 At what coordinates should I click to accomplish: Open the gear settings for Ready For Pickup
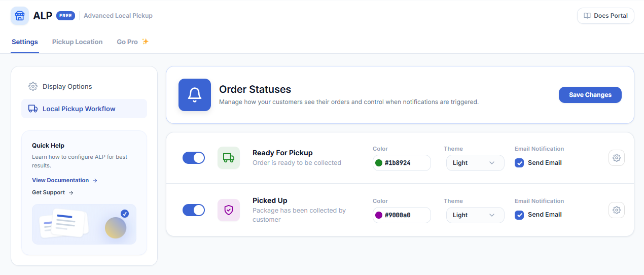pyautogui.click(x=617, y=158)
